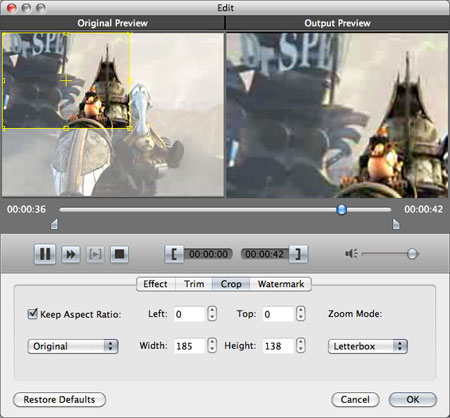Click the Top value stepper
Viewport: 450px width, 418px height.
click(301, 314)
